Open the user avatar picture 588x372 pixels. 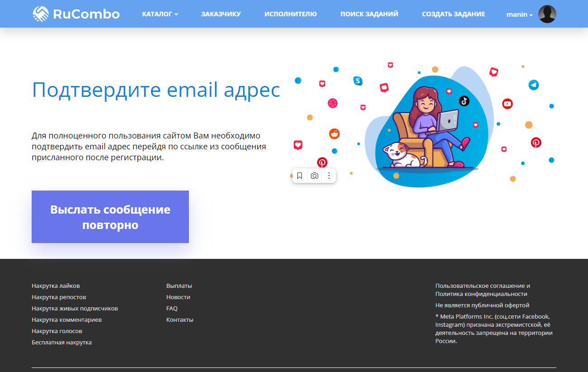coord(547,14)
